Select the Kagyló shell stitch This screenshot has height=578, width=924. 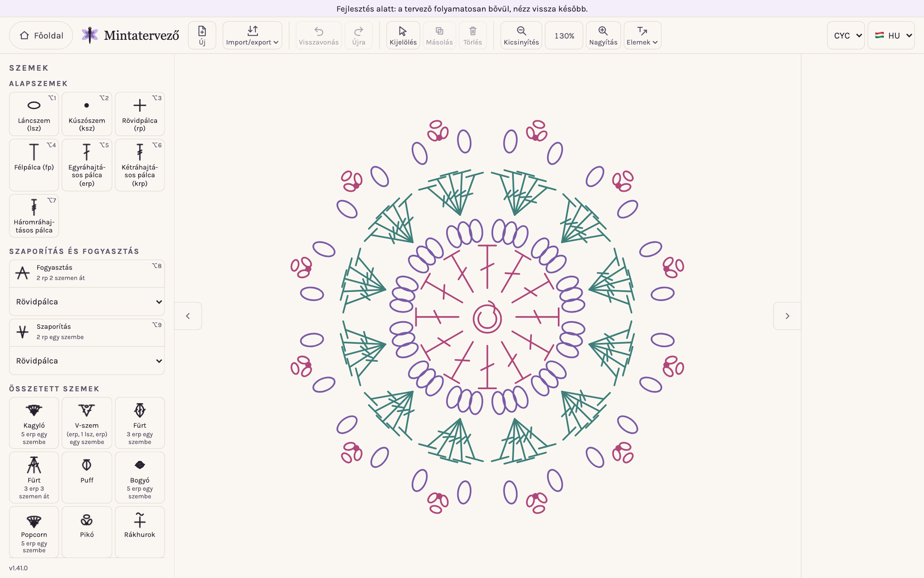pos(34,423)
